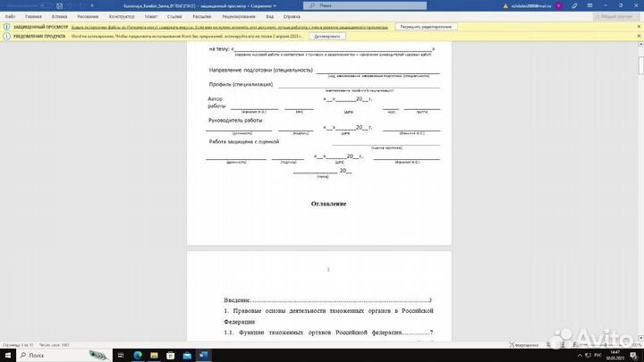
Task: Open the Windows Start menu
Action: click(x=8, y=355)
